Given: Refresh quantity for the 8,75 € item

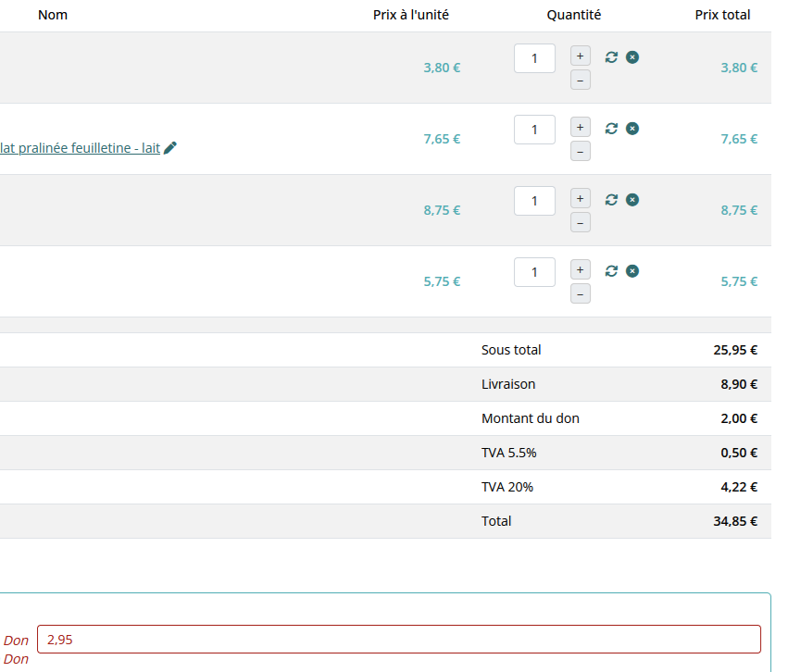Looking at the screenshot, I should tap(611, 200).
